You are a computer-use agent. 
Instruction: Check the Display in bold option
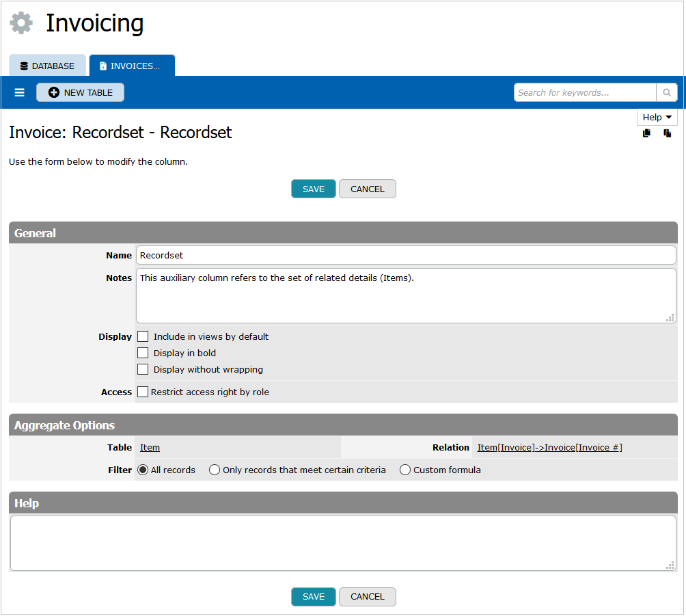[x=143, y=353]
